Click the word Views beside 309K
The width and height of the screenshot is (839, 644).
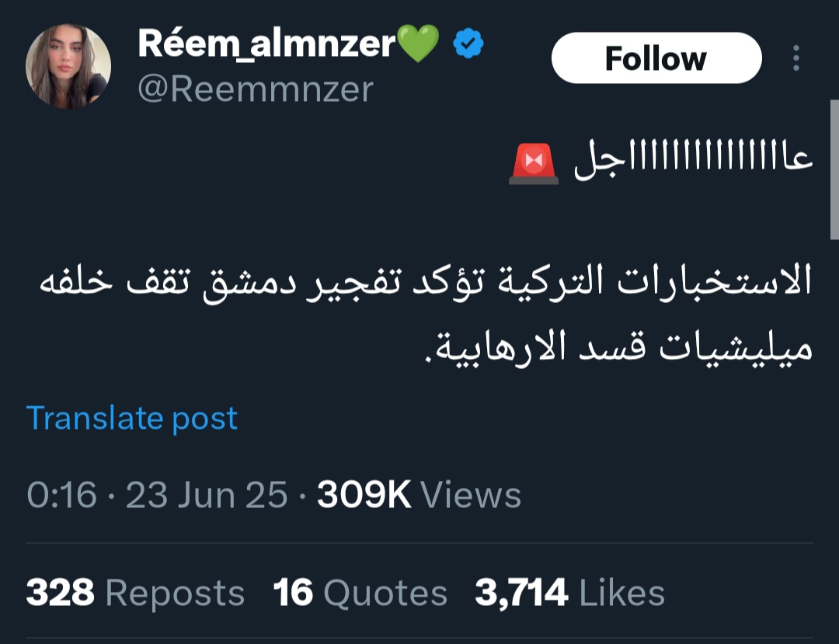(x=471, y=496)
